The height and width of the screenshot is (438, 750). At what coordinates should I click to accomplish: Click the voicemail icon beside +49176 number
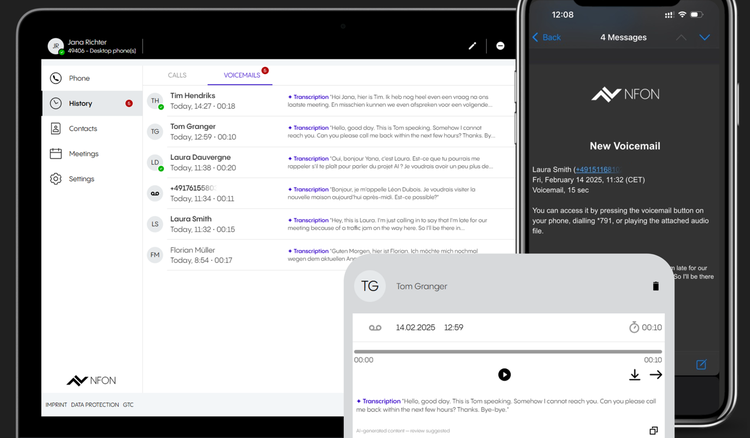pos(155,193)
